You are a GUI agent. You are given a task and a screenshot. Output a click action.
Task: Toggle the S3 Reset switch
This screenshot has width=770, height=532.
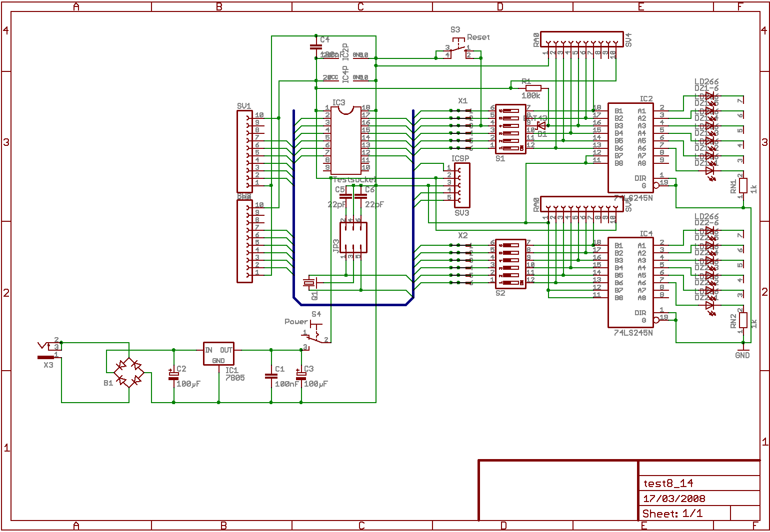click(x=458, y=51)
